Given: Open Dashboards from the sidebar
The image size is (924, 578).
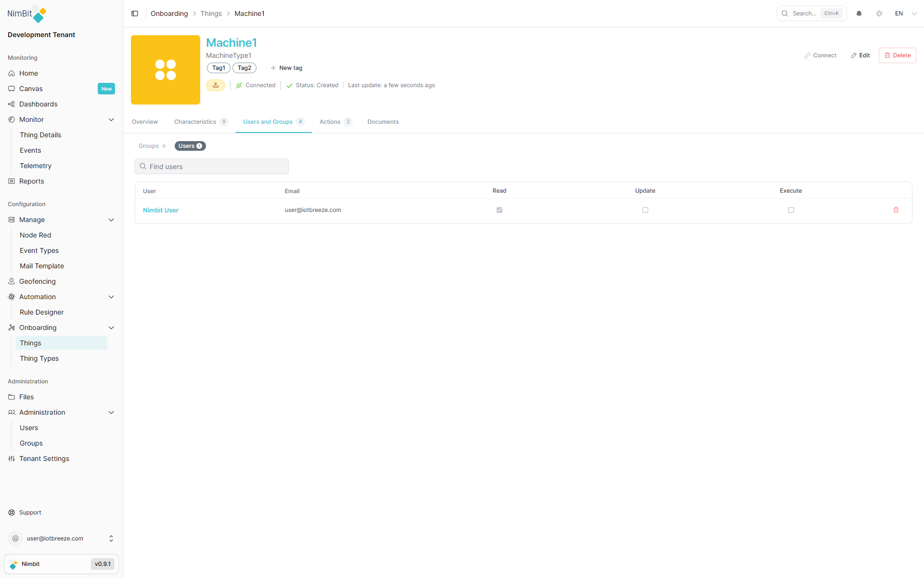Looking at the screenshot, I should click(x=38, y=104).
